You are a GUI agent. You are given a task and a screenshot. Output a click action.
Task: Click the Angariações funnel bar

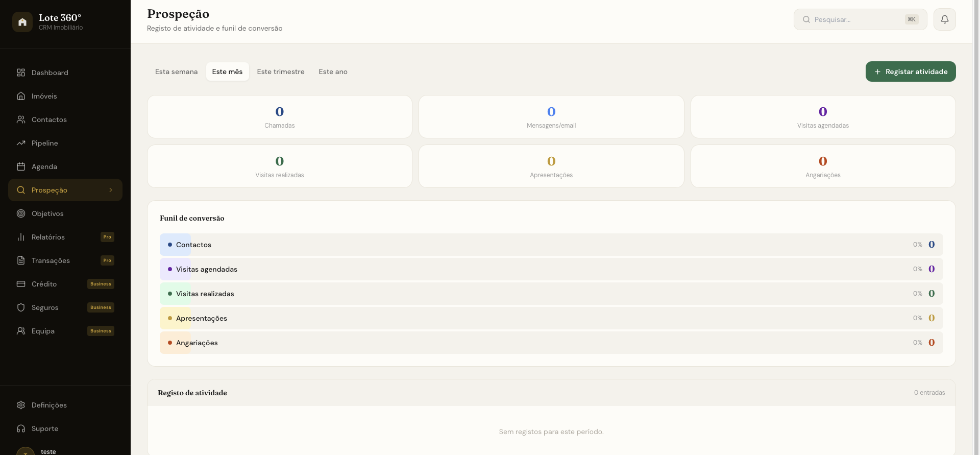click(551, 343)
